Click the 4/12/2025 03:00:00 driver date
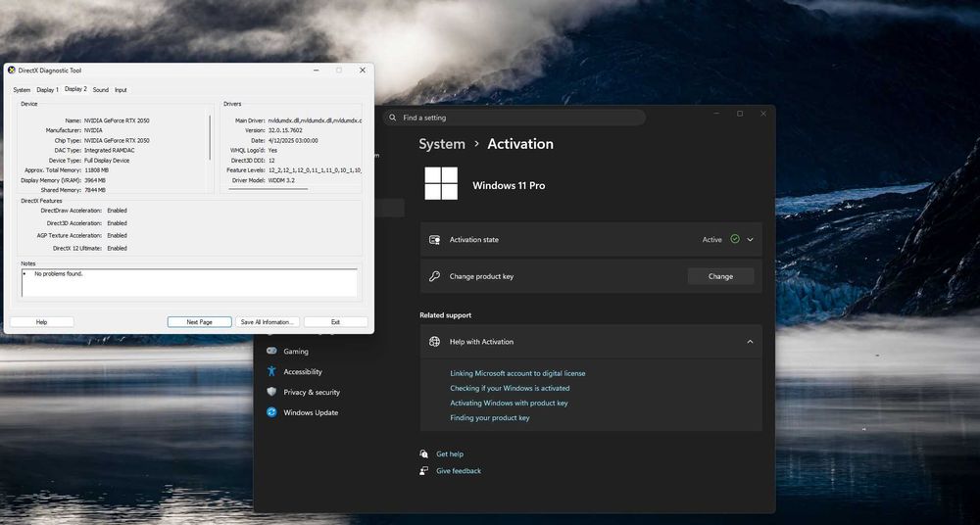The image size is (980, 525). point(293,141)
